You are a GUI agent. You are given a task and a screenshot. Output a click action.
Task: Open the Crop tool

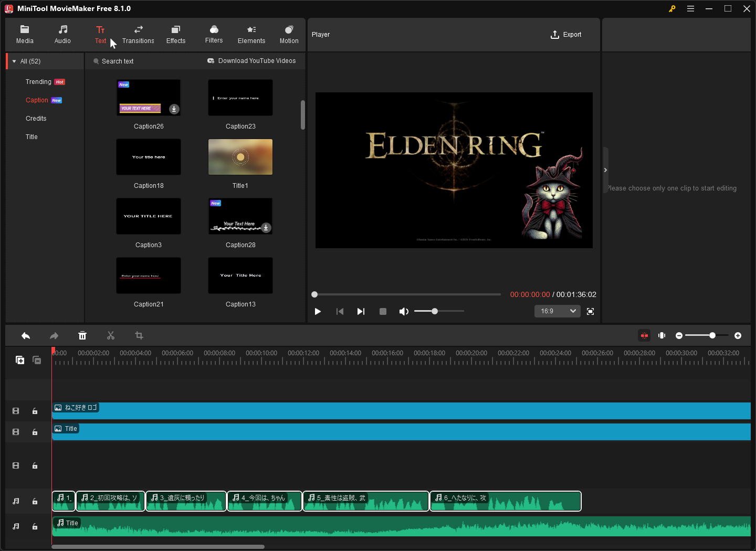139,335
